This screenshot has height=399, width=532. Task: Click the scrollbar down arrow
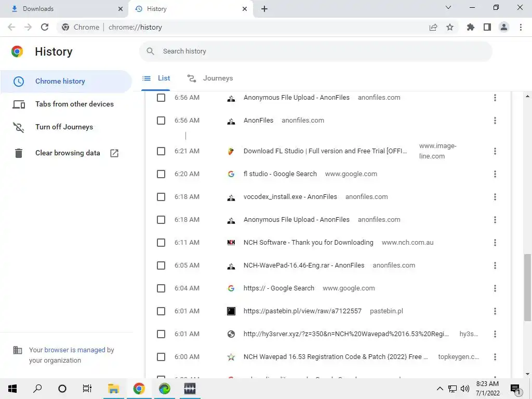click(x=527, y=374)
